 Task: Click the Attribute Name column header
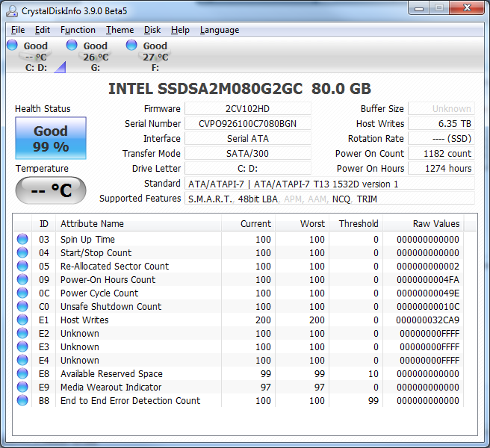pyautogui.click(x=138, y=224)
